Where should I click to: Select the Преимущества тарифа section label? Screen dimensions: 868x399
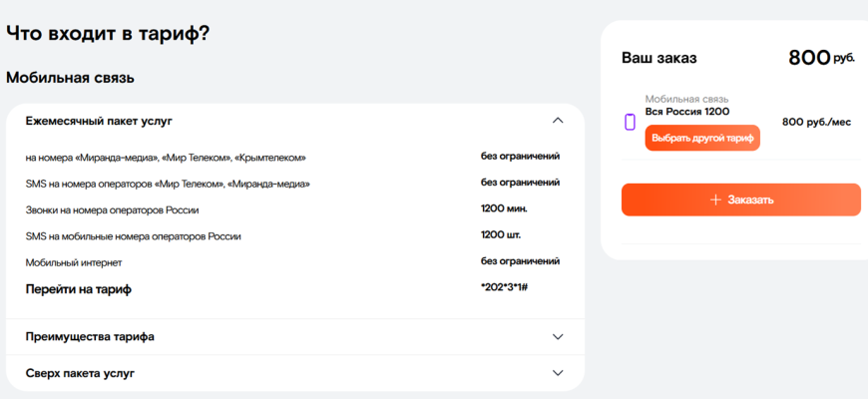[90, 337]
